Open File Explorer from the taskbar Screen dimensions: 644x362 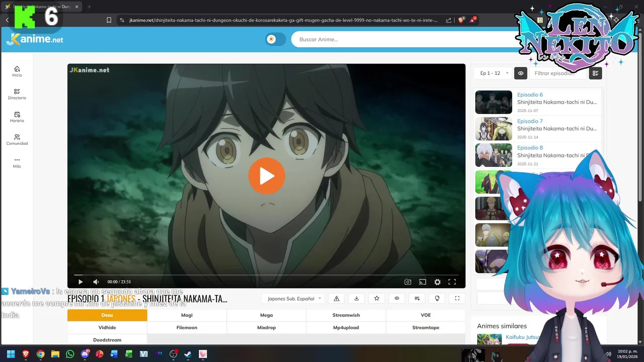click(x=55, y=354)
